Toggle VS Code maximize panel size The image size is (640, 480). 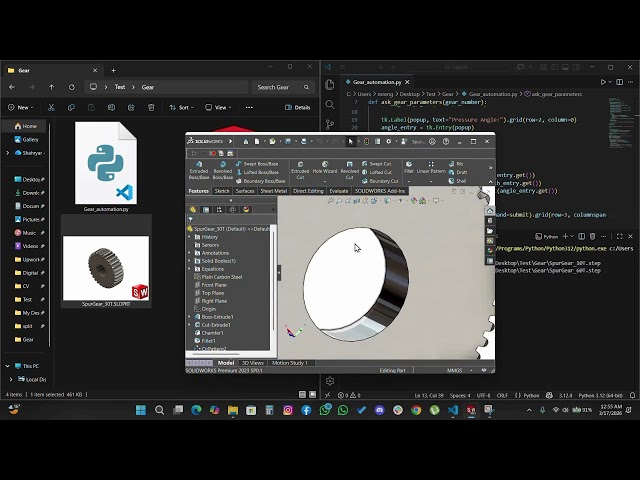pyautogui.click(x=620, y=236)
